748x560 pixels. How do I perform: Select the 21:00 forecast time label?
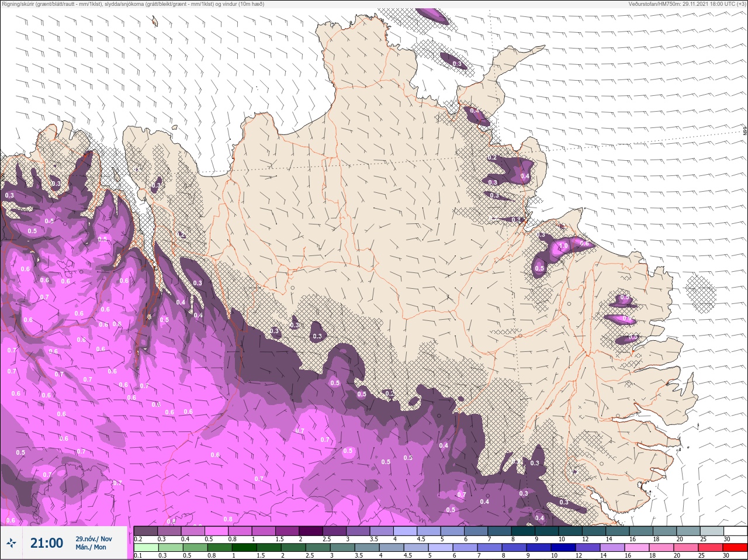[x=47, y=543]
